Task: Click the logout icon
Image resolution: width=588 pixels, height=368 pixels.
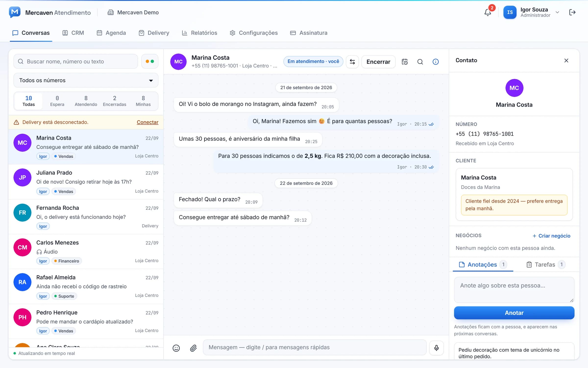Action: point(572,12)
